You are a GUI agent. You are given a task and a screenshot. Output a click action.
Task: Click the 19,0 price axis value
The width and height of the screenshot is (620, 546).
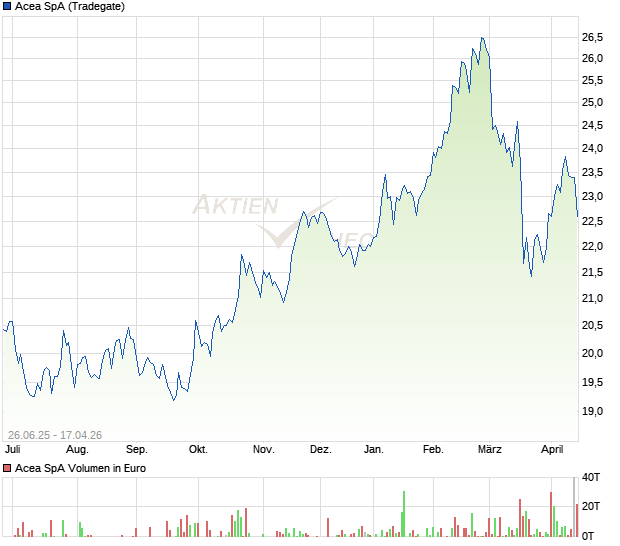592,411
